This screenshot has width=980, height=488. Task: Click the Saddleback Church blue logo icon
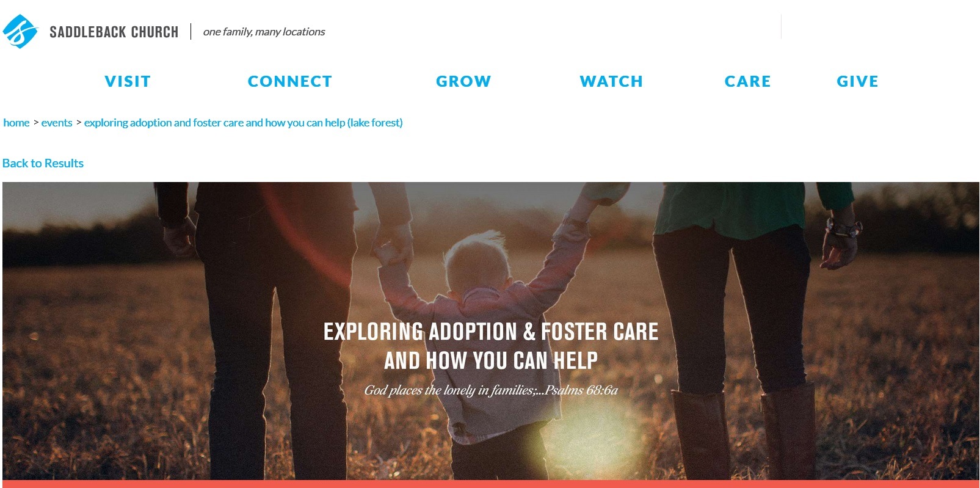click(x=20, y=31)
